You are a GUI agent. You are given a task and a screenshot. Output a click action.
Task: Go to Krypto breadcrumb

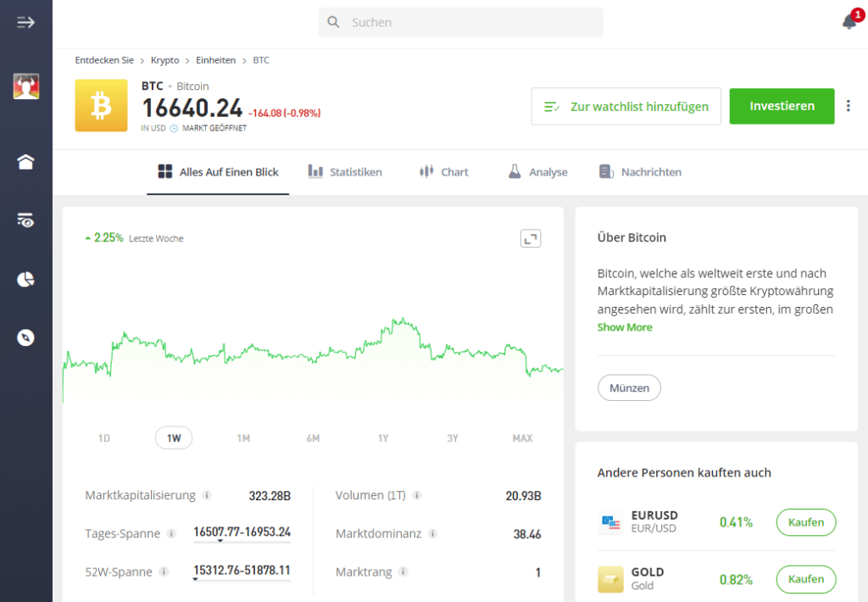pos(165,60)
